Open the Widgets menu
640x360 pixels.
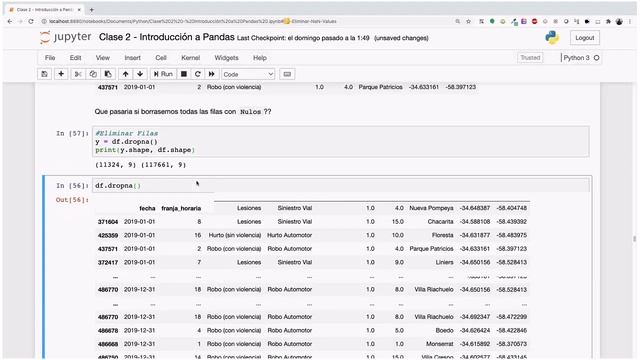pyautogui.click(x=226, y=58)
